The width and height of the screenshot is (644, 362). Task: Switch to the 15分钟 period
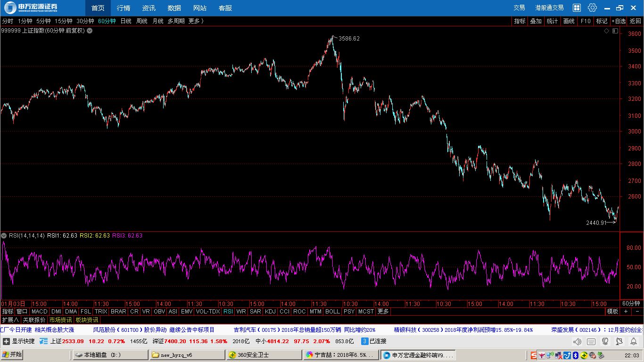click(64, 21)
